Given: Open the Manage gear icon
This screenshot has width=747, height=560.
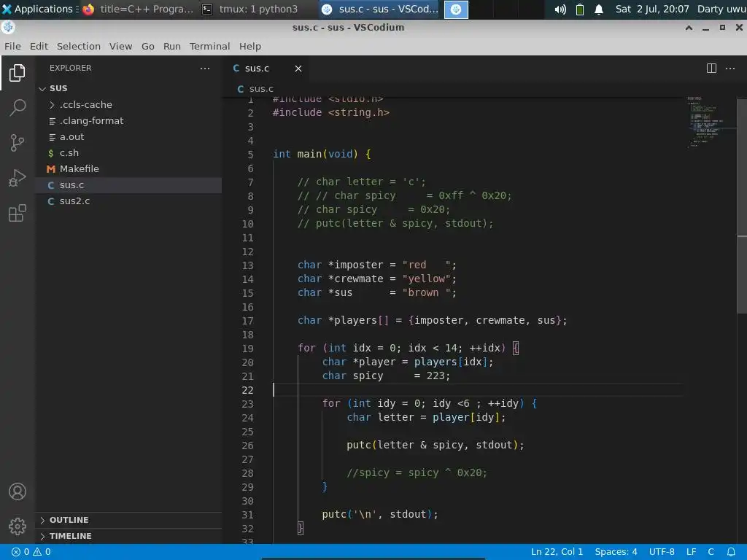Looking at the screenshot, I should tap(18, 526).
